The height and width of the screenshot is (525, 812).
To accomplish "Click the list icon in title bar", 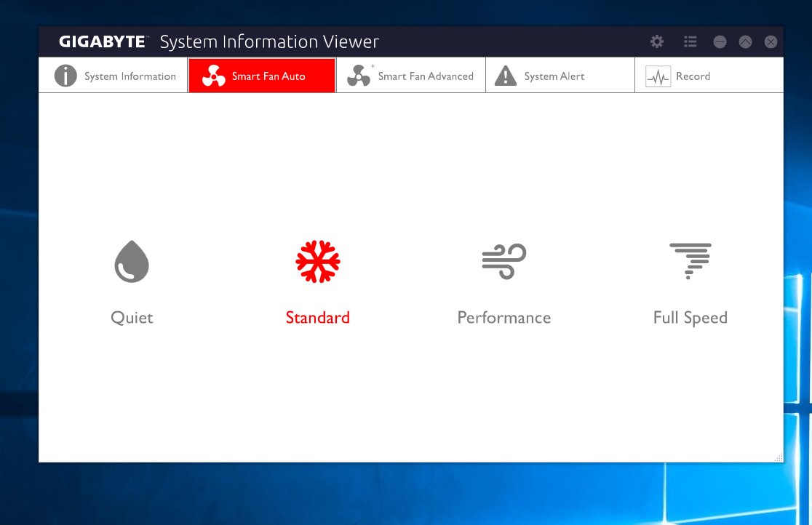I will (690, 41).
